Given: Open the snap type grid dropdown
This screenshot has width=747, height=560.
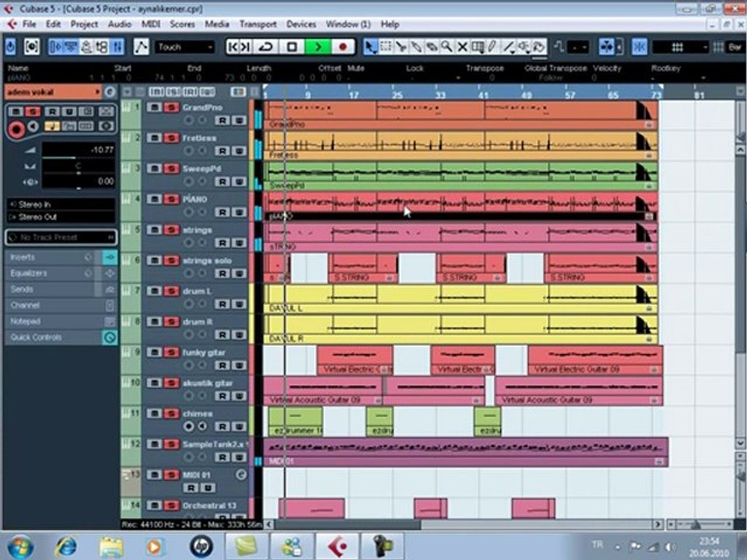Looking at the screenshot, I should click(x=681, y=47).
